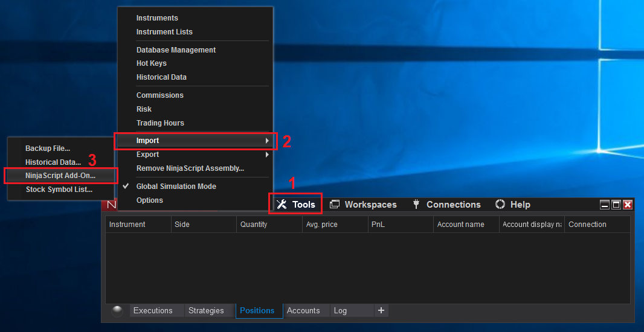
Task: Expand the Export submenu arrow
Action: click(x=267, y=155)
